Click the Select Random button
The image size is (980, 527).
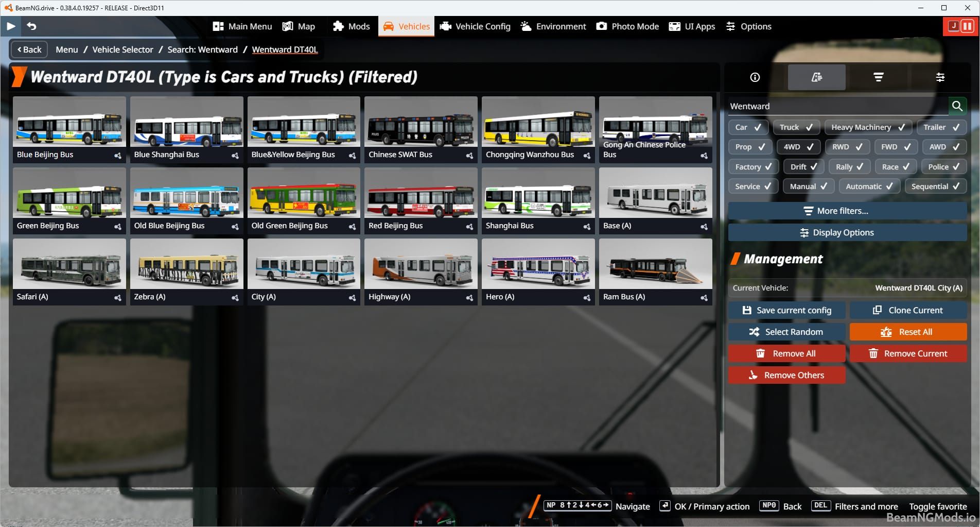pos(786,332)
